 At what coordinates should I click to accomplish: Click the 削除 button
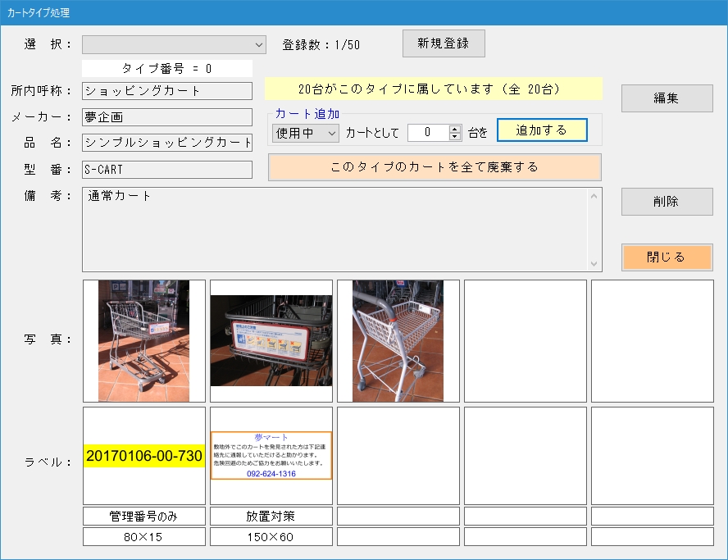(x=667, y=202)
